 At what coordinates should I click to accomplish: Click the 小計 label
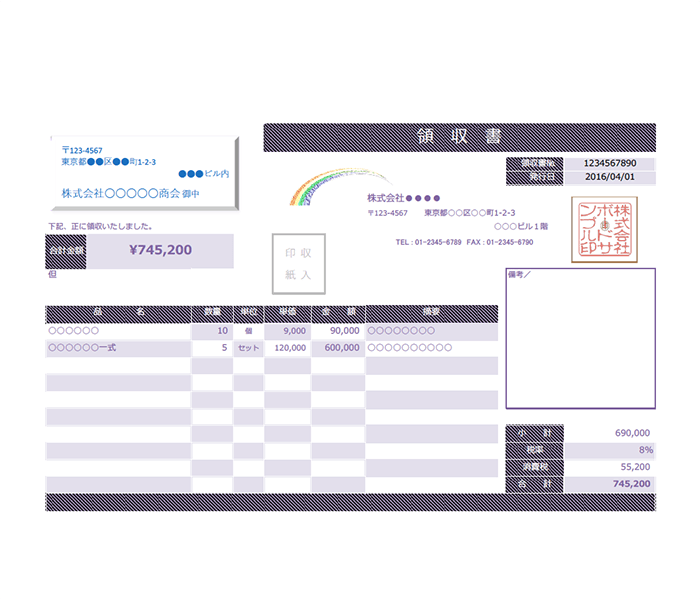tap(535, 433)
